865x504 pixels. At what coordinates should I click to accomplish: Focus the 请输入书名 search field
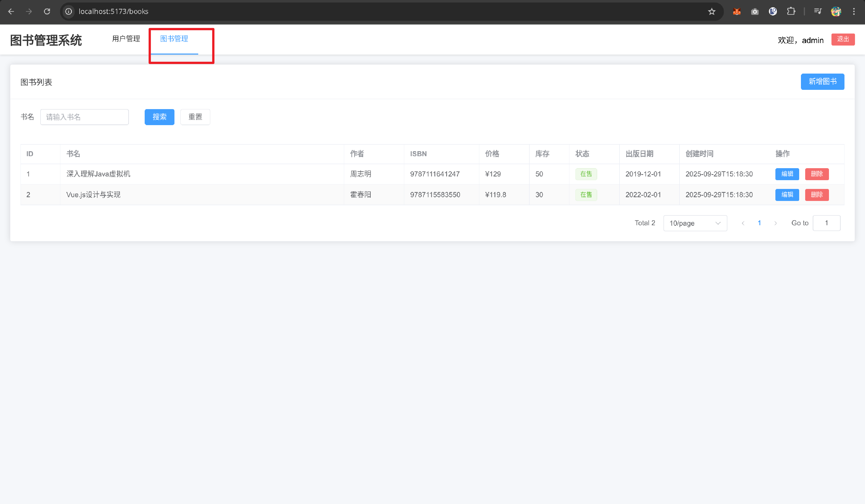click(x=84, y=117)
